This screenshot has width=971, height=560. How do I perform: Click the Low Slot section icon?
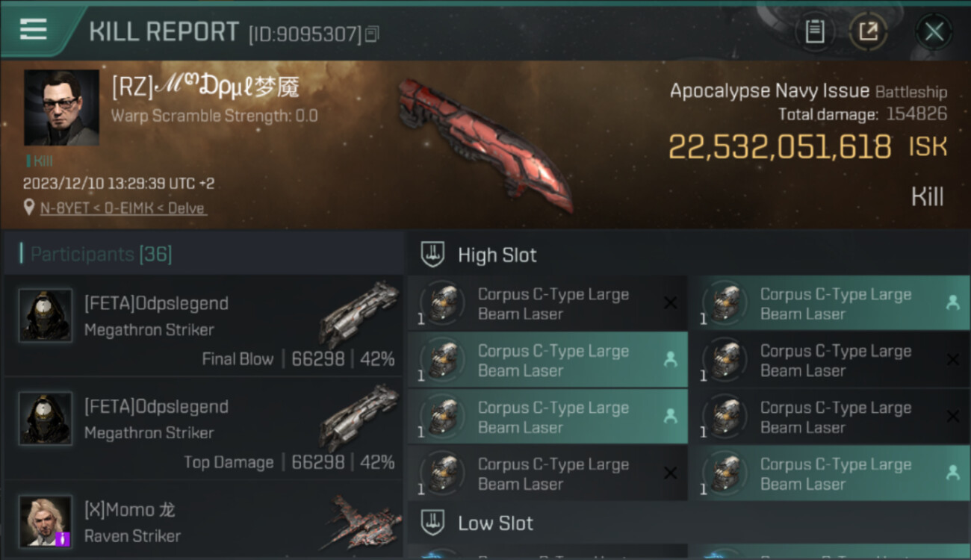433,523
